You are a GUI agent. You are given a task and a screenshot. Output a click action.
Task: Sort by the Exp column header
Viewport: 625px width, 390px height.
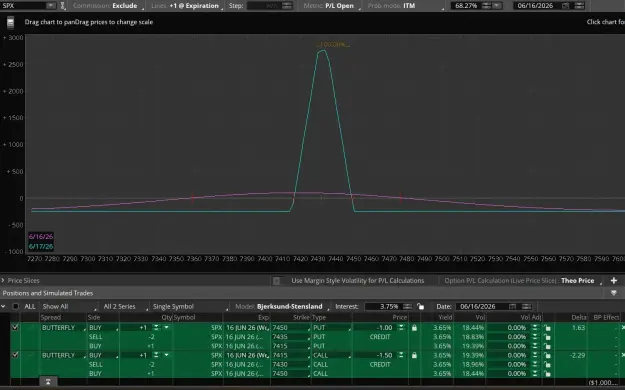pos(263,317)
